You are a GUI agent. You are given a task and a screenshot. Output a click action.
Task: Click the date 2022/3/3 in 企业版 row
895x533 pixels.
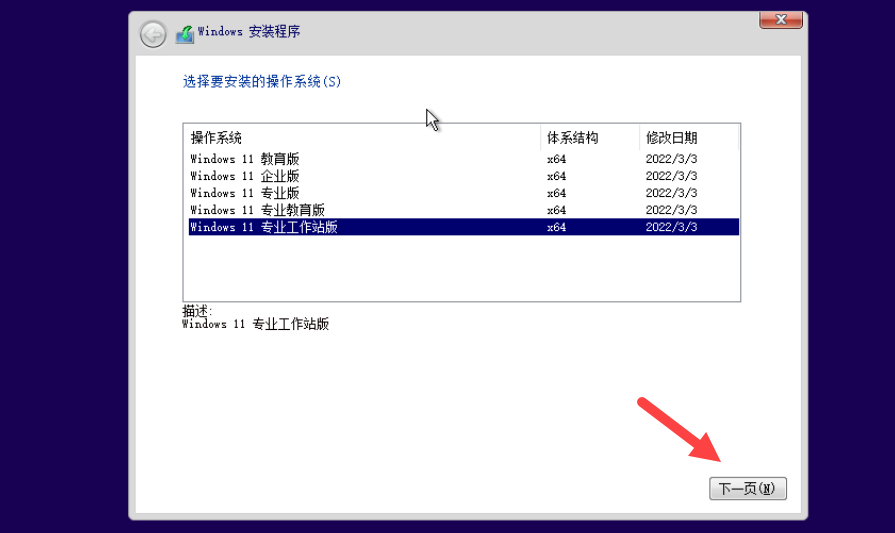tap(671, 176)
